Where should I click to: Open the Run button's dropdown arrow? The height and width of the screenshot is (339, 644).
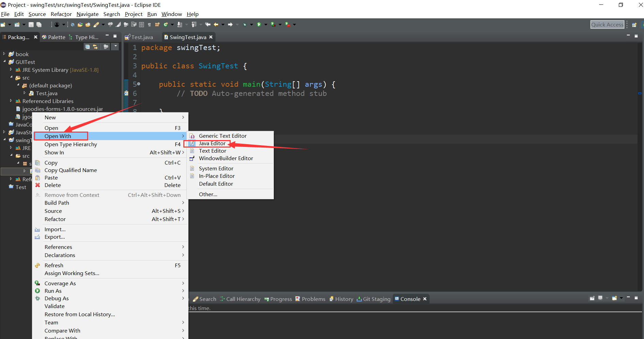coord(266,24)
